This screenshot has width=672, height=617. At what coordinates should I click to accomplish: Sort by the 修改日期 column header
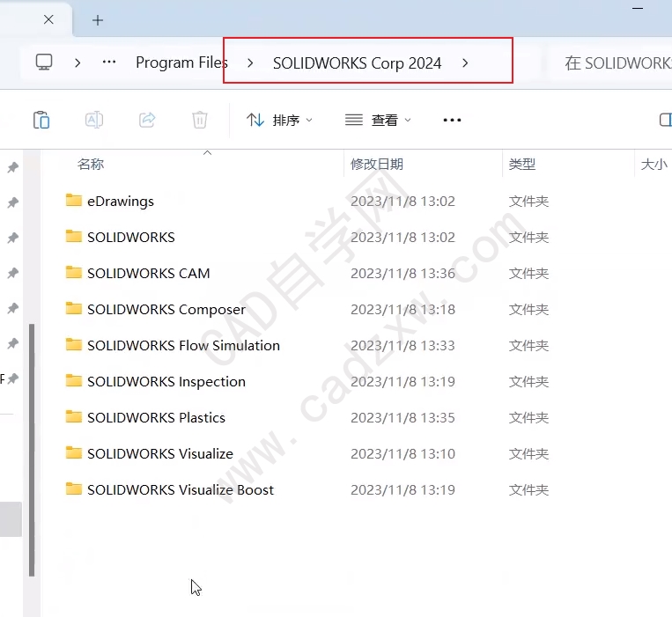pos(377,164)
